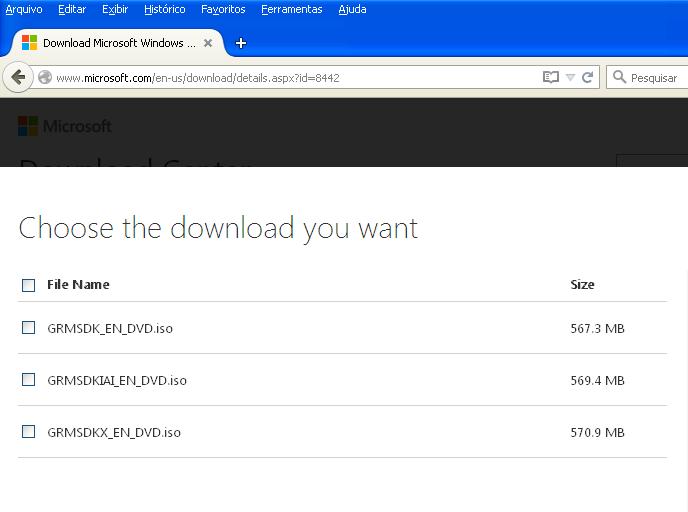Click the 569.4 MB size value
688x512 pixels.
(x=597, y=380)
